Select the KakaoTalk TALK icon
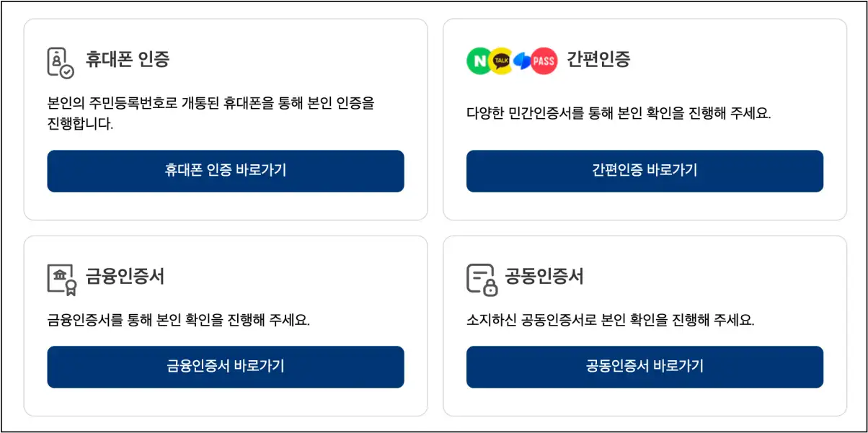Screen dimensions: 868x433 pos(500,61)
